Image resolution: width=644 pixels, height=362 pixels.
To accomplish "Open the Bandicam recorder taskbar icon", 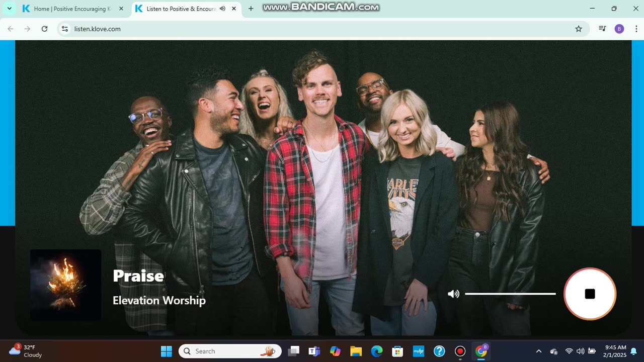I will (460, 351).
